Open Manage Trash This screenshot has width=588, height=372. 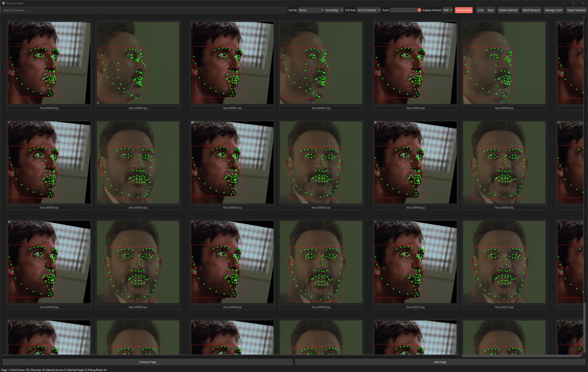click(x=553, y=10)
